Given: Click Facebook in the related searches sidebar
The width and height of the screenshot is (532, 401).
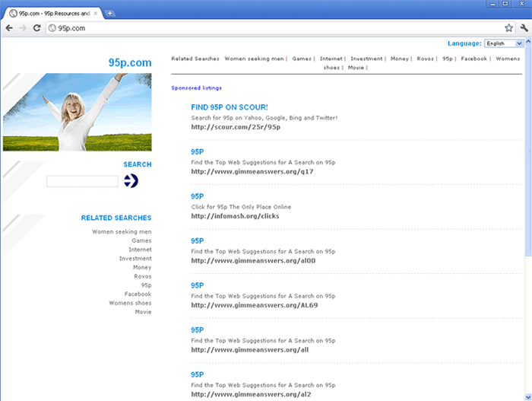Looking at the screenshot, I should pos(138,294).
